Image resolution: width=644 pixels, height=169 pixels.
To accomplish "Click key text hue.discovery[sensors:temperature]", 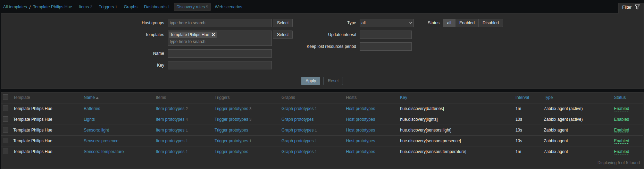I will 433,152.
